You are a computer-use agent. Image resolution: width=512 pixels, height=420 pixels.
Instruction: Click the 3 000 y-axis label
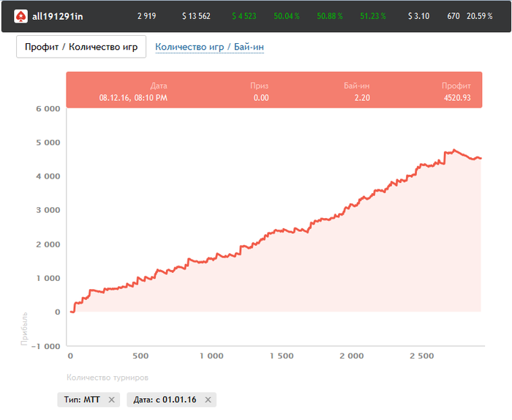[48, 210]
